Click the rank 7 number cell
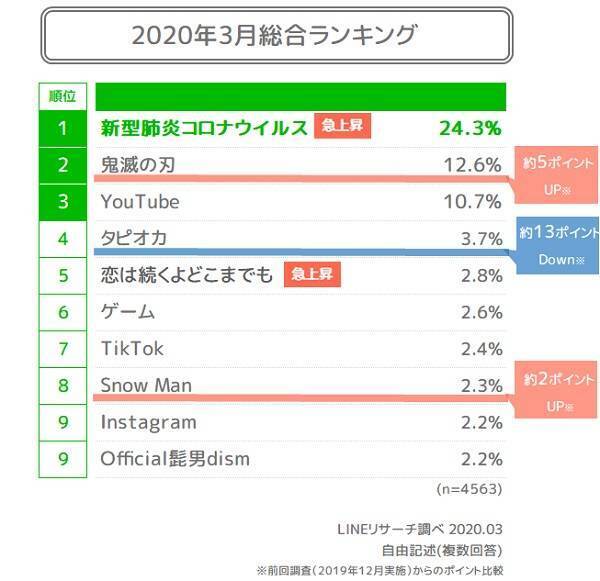600x581 pixels. 62,349
